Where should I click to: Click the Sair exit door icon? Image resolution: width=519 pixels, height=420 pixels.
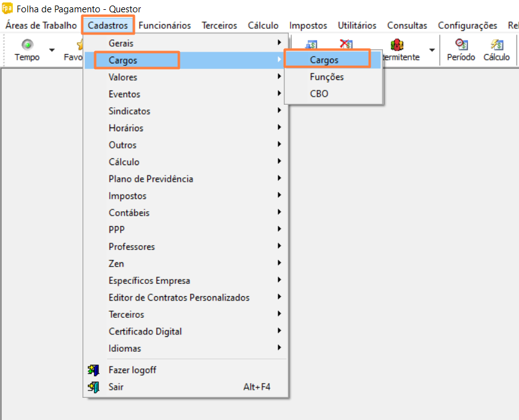pyautogui.click(x=94, y=387)
